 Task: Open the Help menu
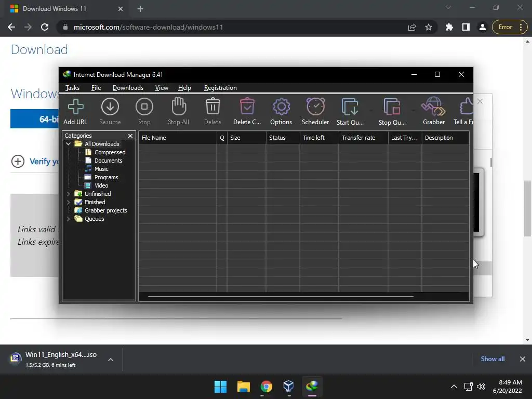(x=184, y=88)
